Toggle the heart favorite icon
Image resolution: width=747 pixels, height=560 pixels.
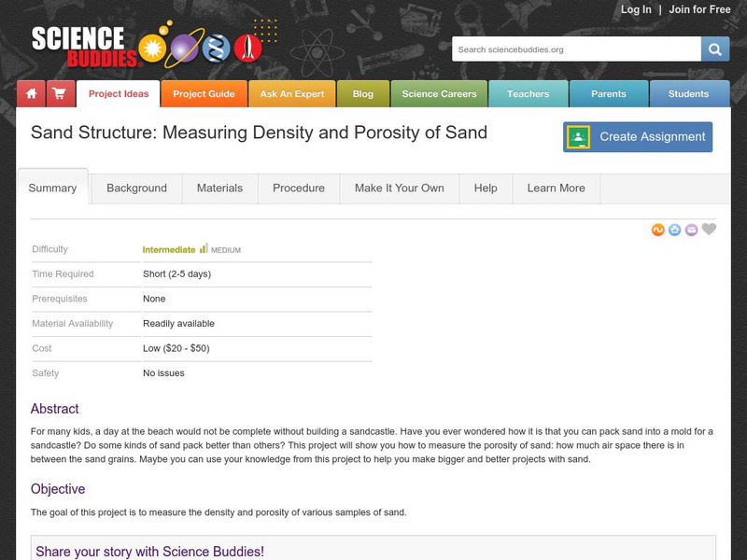pyautogui.click(x=709, y=230)
